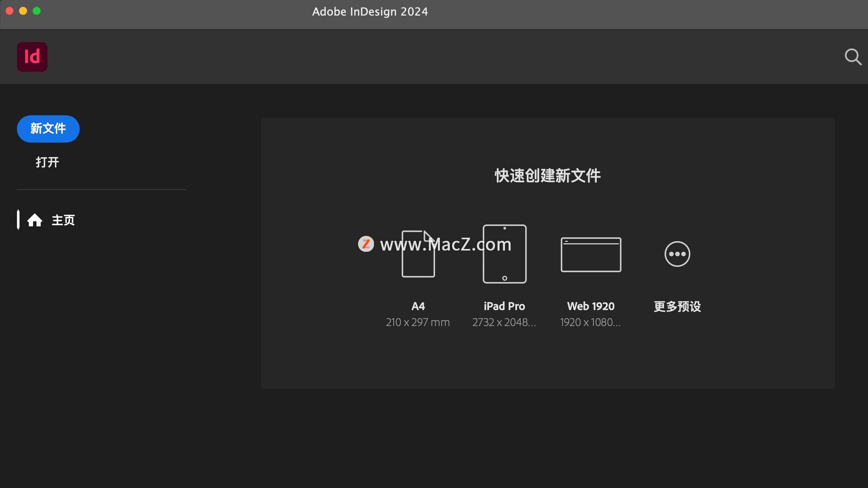Click the Web 1920 preset name
The image size is (868, 488).
(x=591, y=306)
